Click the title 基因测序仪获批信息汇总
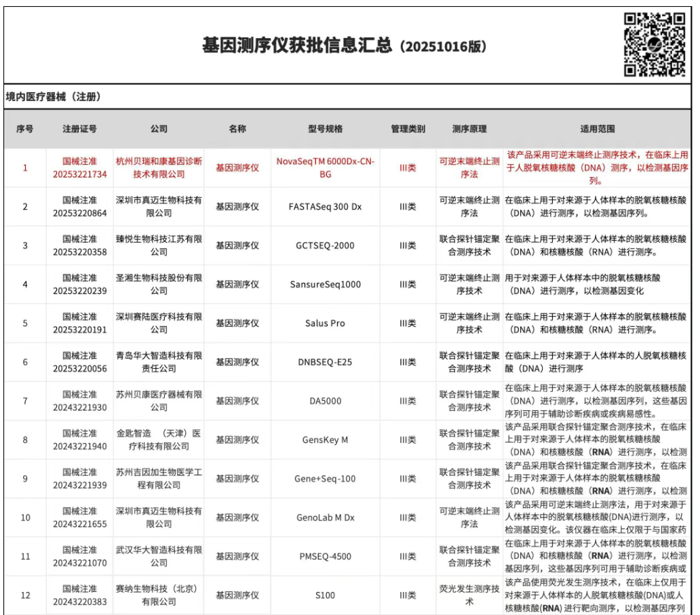700x615 pixels. (x=297, y=46)
